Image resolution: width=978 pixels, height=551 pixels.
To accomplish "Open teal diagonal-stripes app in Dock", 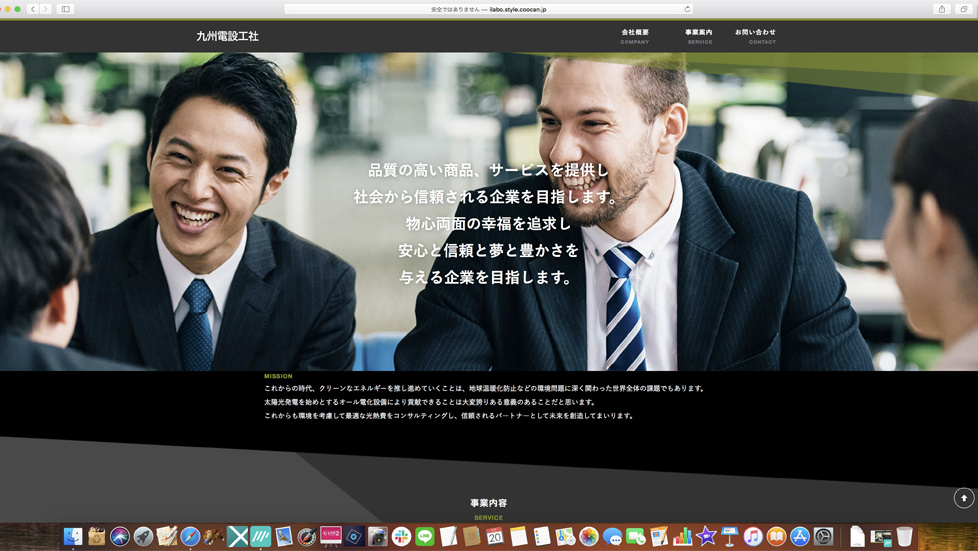I will pos(261,536).
